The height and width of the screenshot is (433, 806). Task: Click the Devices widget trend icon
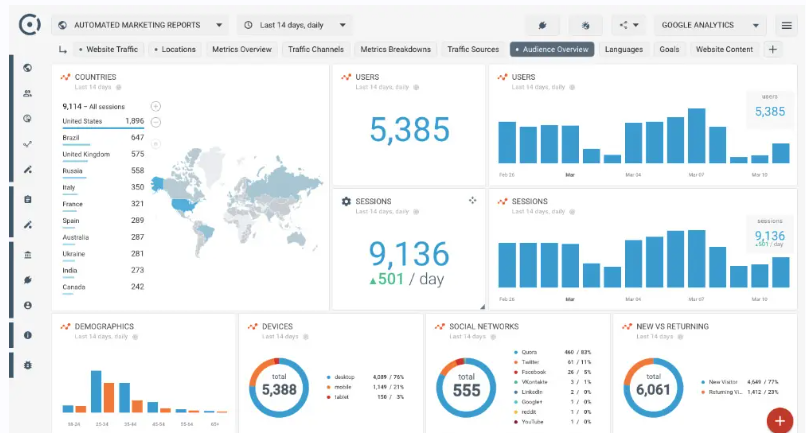click(x=252, y=327)
